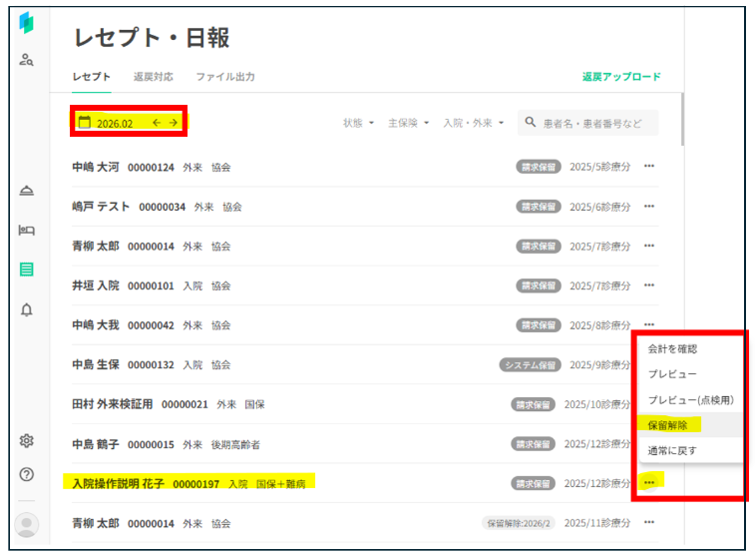Viewport: 756px width, 555px height.
Task: Click the calendar icon beside 2026.02
Action: (x=85, y=122)
